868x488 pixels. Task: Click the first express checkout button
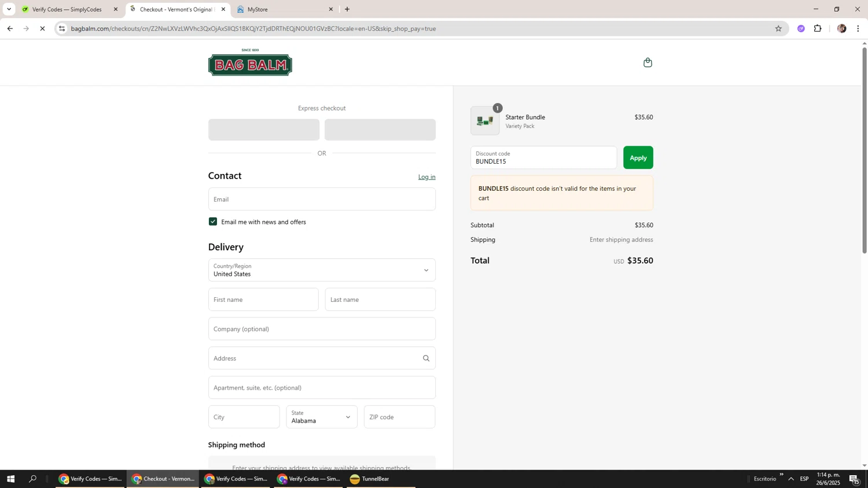click(x=264, y=130)
